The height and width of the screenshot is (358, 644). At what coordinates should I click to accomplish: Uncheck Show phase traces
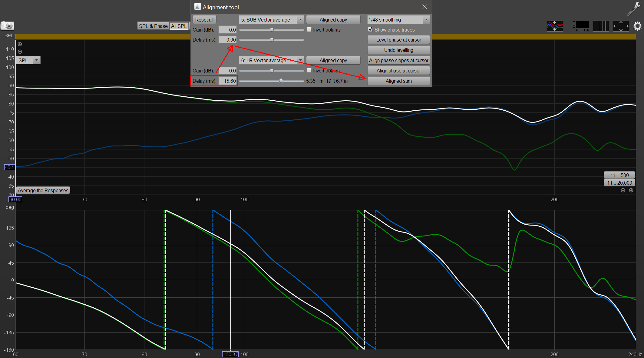point(370,30)
